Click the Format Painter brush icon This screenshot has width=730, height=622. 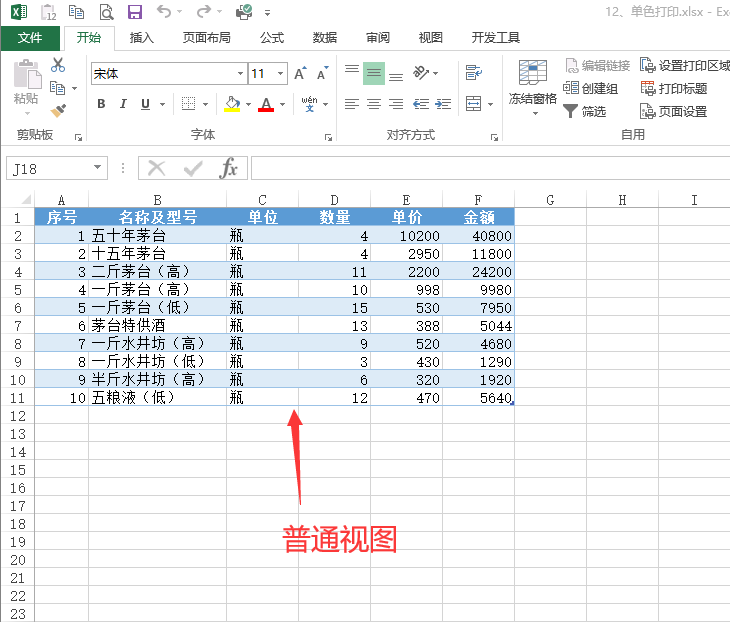pyautogui.click(x=58, y=110)
